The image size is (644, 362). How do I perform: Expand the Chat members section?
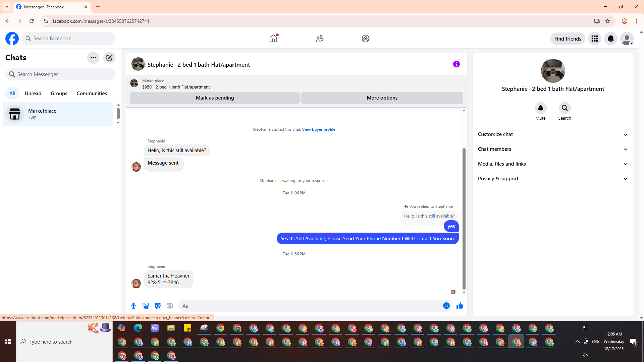(553, 149)
